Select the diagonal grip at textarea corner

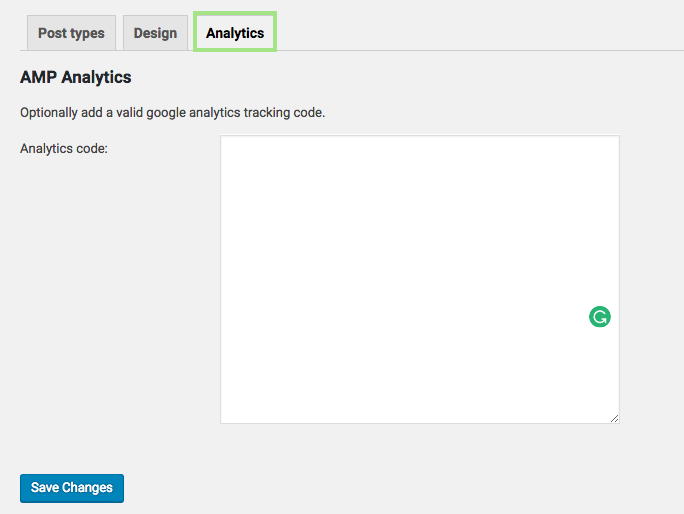614,418
